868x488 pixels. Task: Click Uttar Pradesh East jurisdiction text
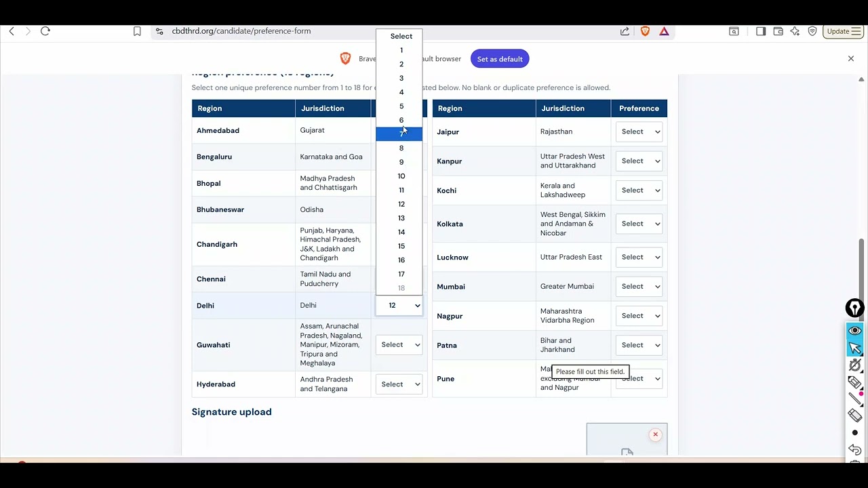571,257
